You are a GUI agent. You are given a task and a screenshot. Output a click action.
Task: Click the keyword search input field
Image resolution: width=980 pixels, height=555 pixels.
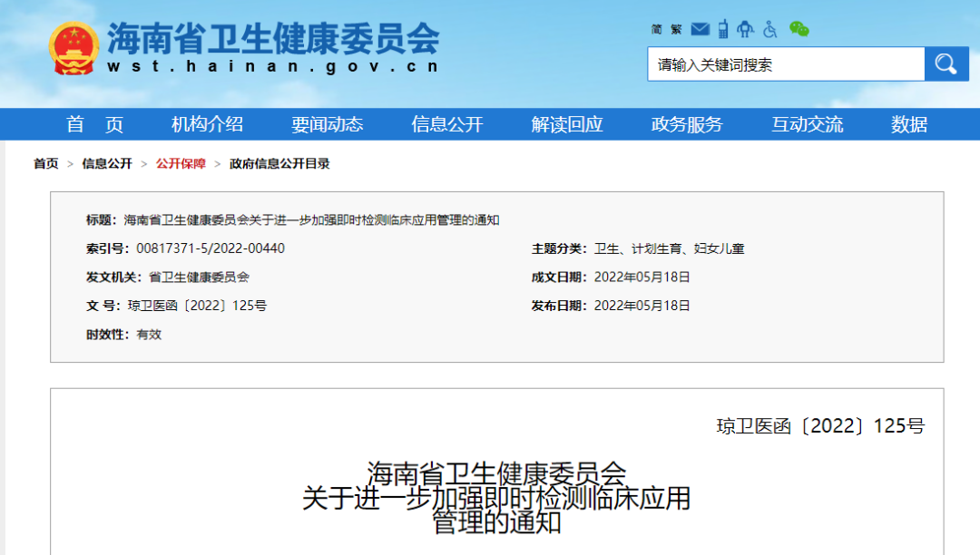coord(785,64)
